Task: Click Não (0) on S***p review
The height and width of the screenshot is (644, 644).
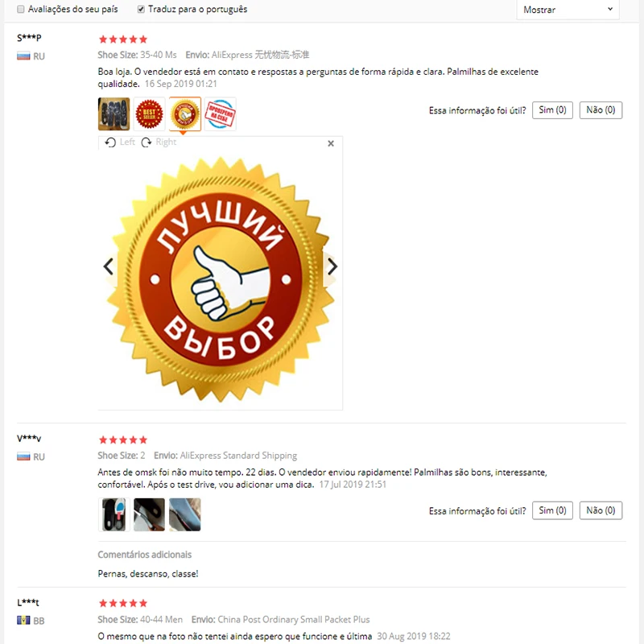Action: pyautogui.click(x=601, y=110)
